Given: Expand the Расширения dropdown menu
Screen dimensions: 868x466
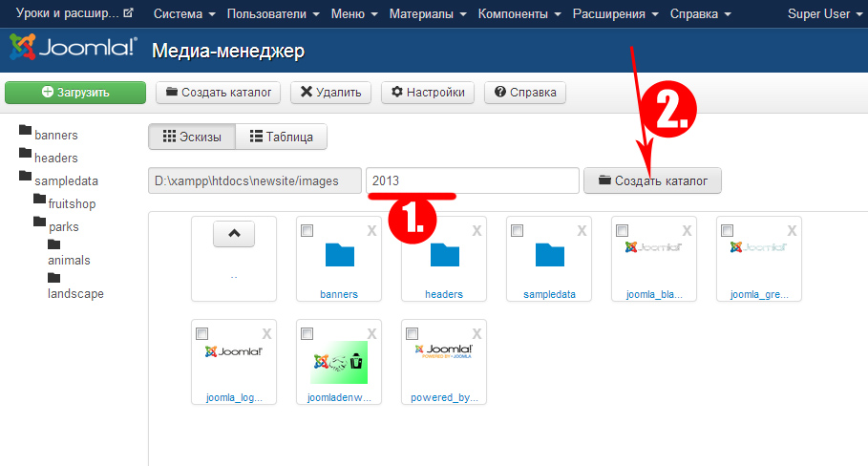Looking at the screenshot, I should coord(615,14).
